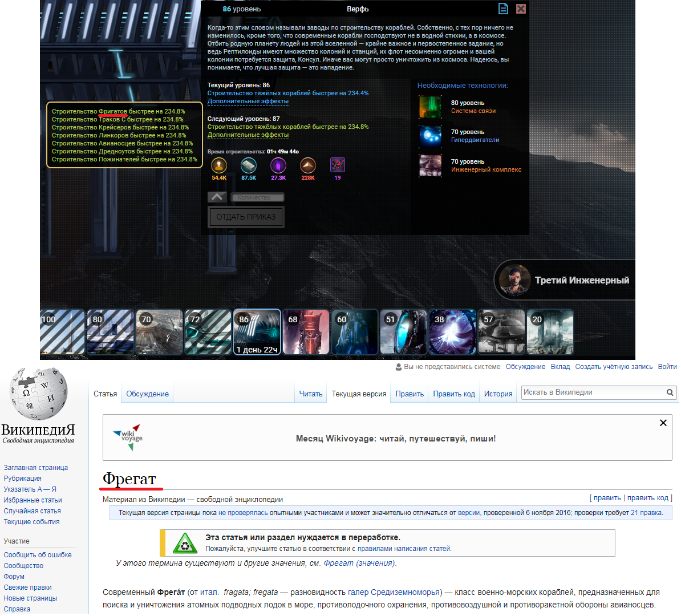The image size is (681, 616).
Task: Select the level 68 building thumbnail
Action: point(306,332)
